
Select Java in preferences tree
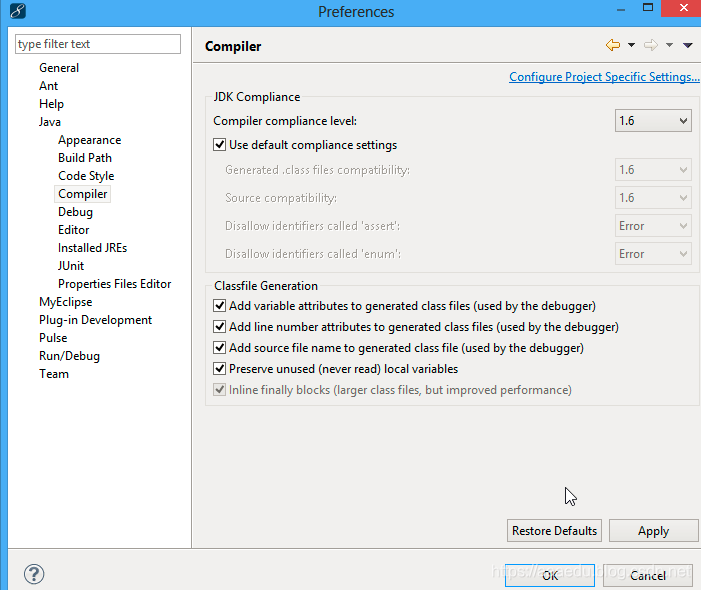50,122
